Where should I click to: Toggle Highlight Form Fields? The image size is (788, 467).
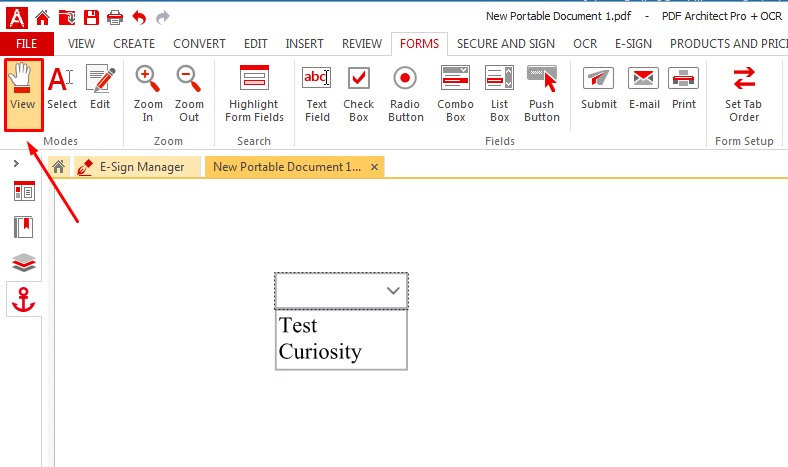point(254,94)
